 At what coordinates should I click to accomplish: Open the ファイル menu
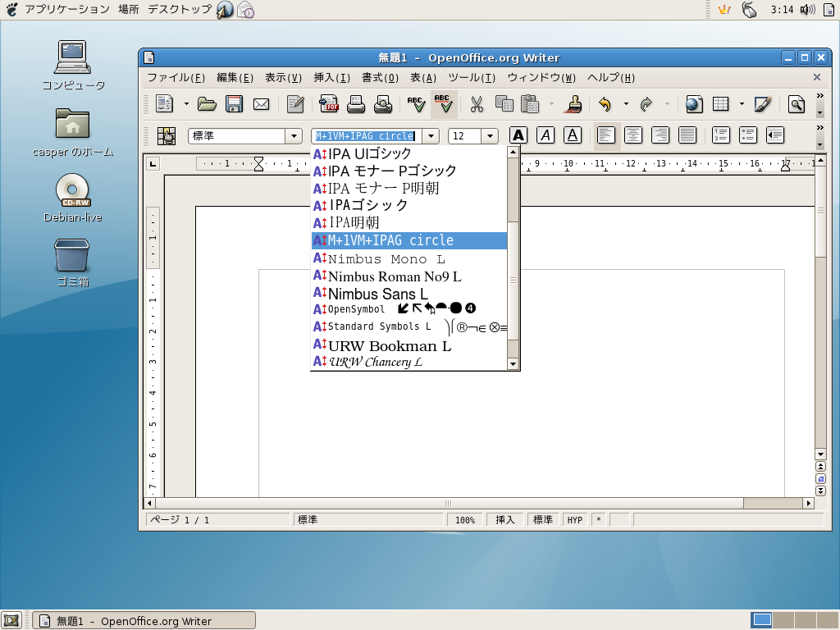point(176,78)
